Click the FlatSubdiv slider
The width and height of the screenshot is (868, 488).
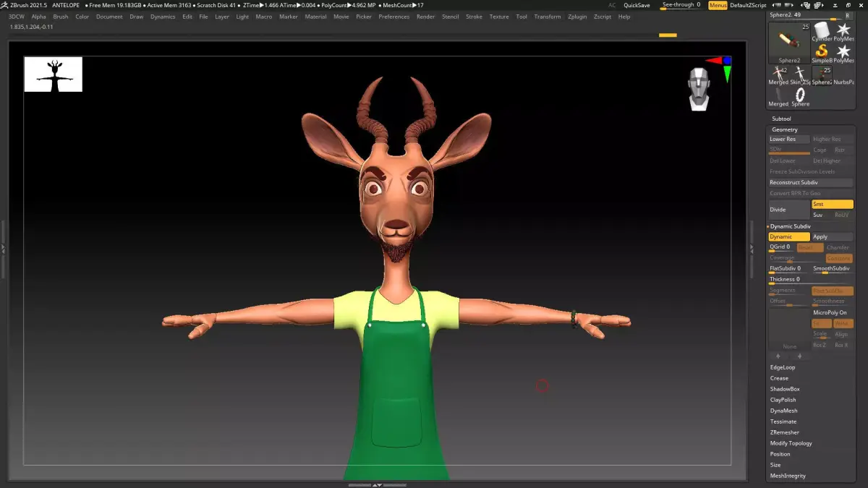(x=789, y=269)
